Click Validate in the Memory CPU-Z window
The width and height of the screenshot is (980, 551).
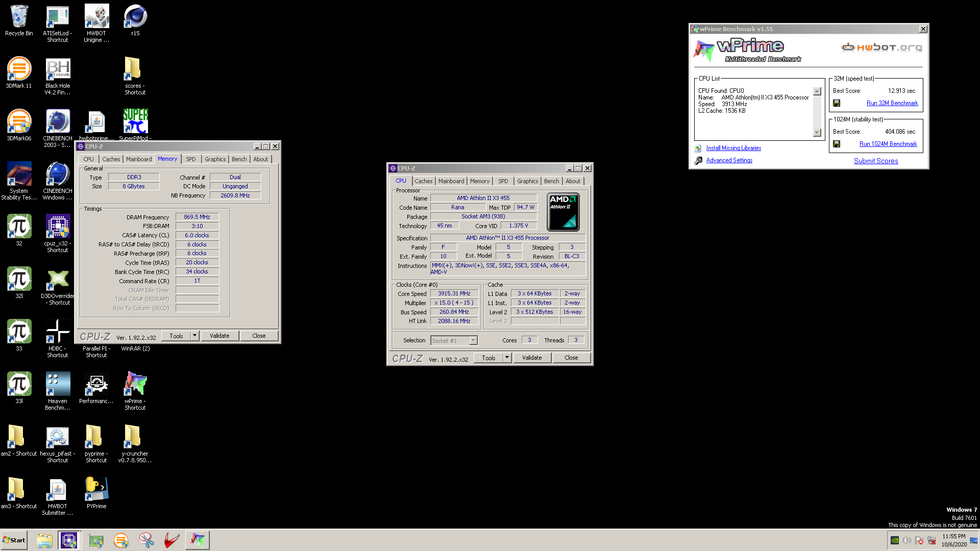tap(219, 336)
